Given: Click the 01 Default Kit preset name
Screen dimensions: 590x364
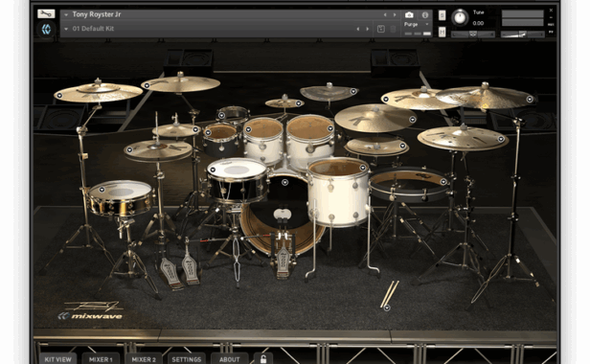Looking at the screenshot, I should pos(93,29).
